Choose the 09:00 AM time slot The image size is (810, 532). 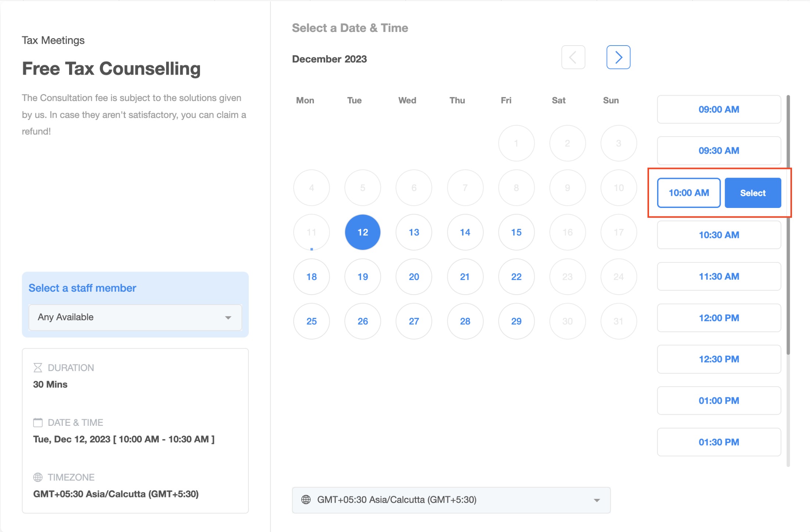click(718, 109)
